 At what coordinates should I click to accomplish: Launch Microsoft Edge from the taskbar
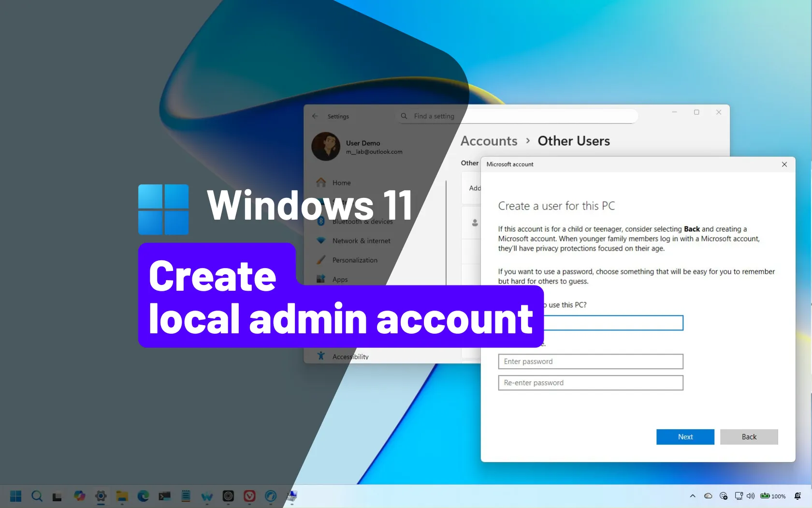click(x=143, y=496)
